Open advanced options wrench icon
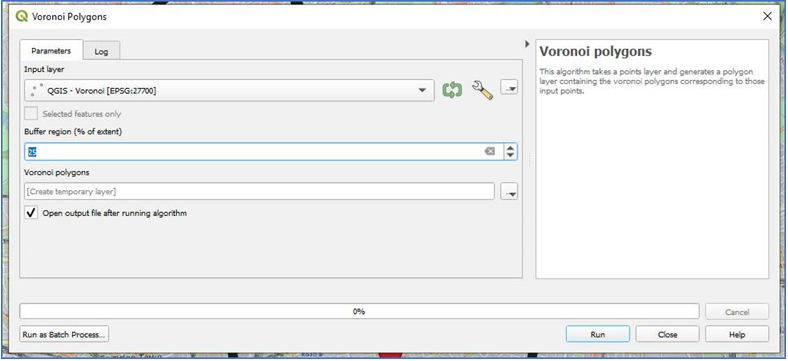 [482, 91]
